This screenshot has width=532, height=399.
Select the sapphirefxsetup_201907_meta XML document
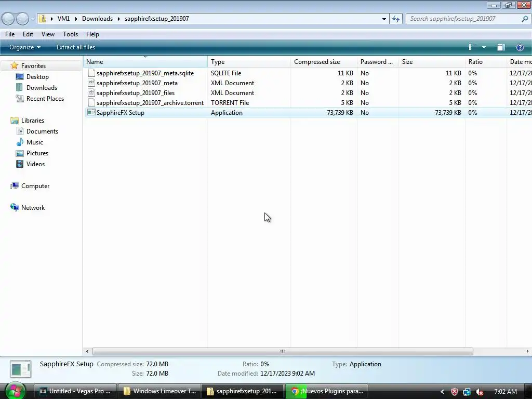137,83
